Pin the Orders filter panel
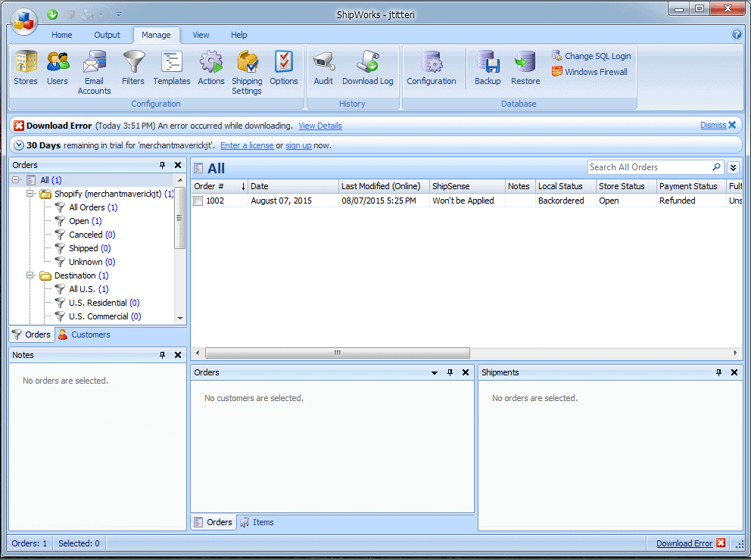This screenshot has width=751, height=560. (162, 165)
